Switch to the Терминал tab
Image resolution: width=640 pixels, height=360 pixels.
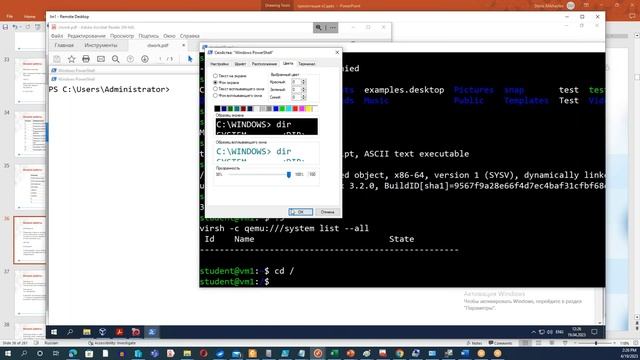point(307,64)
